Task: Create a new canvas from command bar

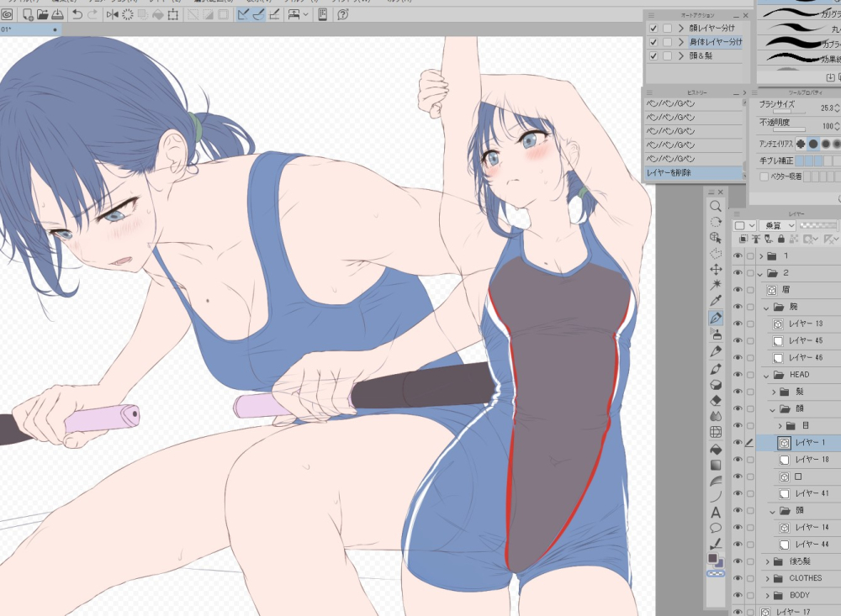Action: coord(27,14)
